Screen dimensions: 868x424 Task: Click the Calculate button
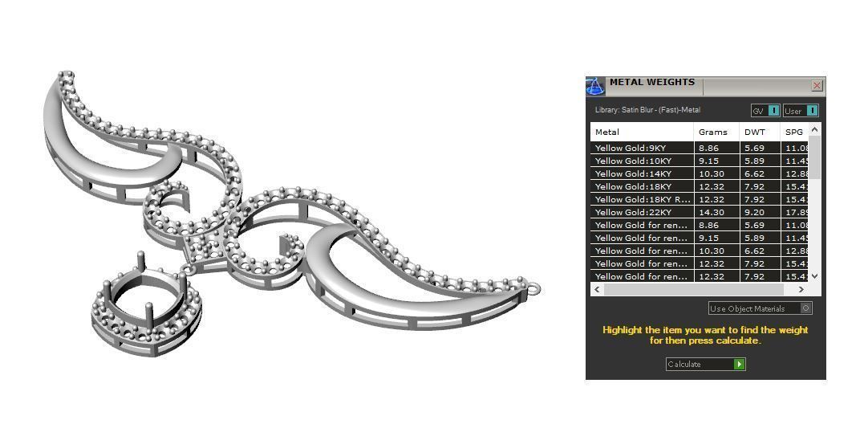[705, 364]
